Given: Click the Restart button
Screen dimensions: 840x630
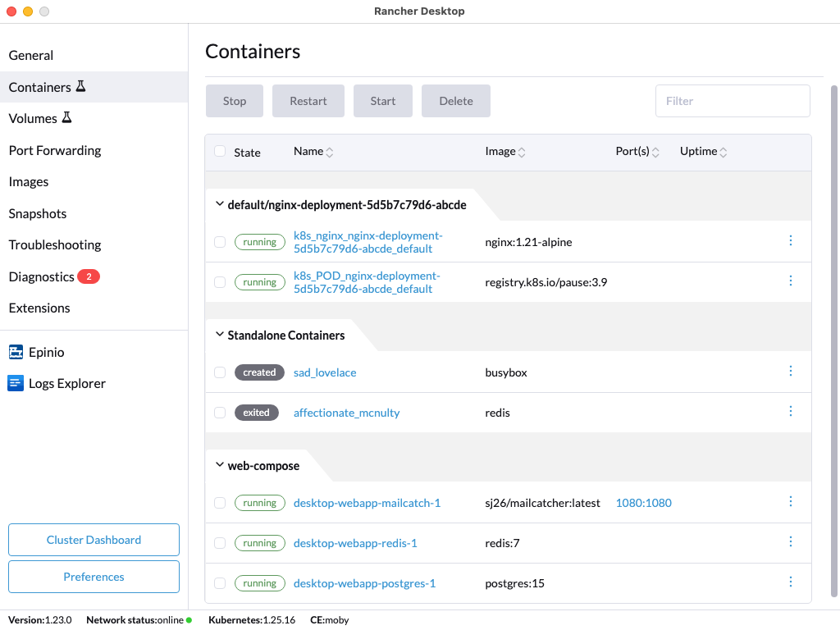Looking at the screenshot, I should pyautogui.click(x=308, y=101).
